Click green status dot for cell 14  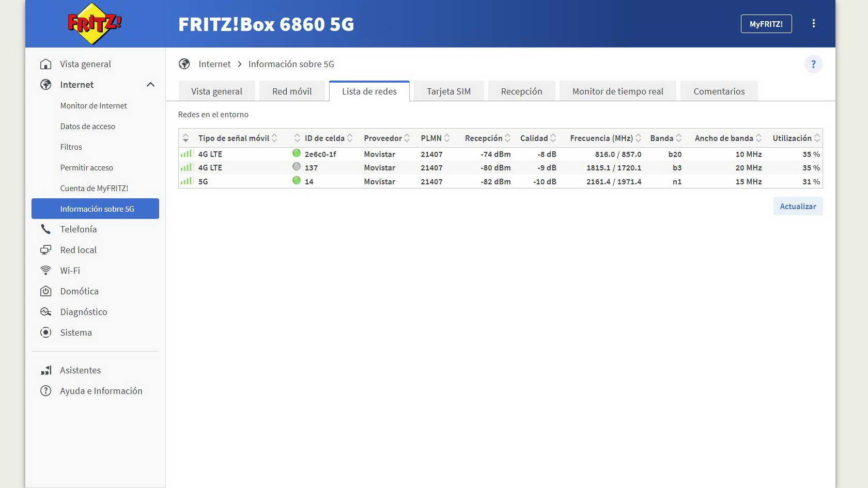[297, 180]
